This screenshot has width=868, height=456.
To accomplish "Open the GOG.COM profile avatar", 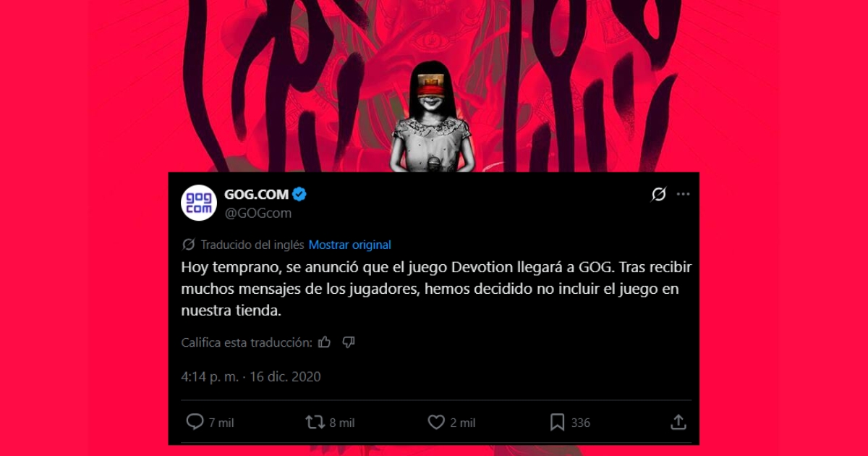I will point(198,203).
